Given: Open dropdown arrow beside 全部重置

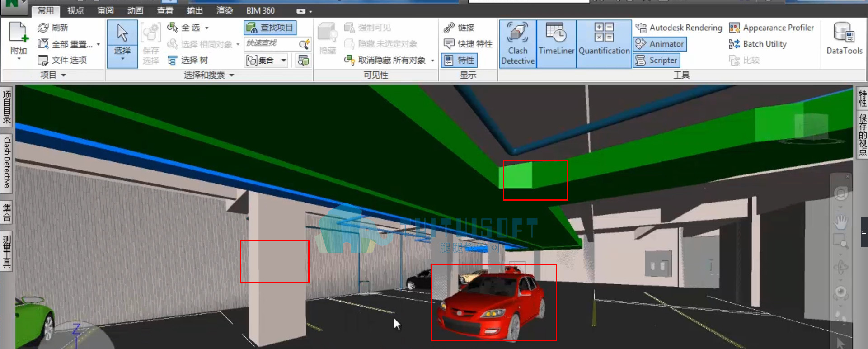Looking at the screenshot, I should click(x=98, y=44).
